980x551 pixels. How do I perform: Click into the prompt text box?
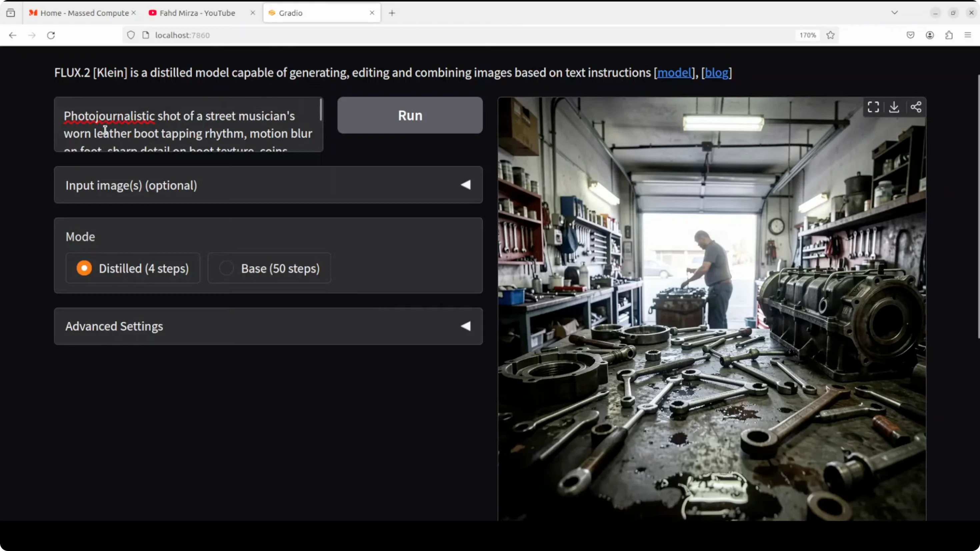coord(188,125)
